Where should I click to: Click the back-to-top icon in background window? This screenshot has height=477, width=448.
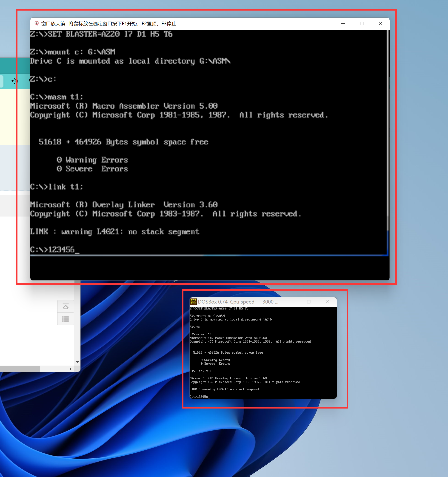tap(66, 307)
